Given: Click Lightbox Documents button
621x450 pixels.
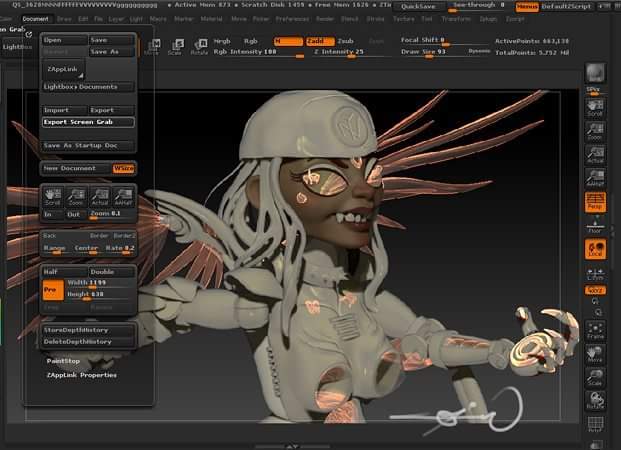Looking at the screenshot, I should pyautogui.click(x=88, y=87).
